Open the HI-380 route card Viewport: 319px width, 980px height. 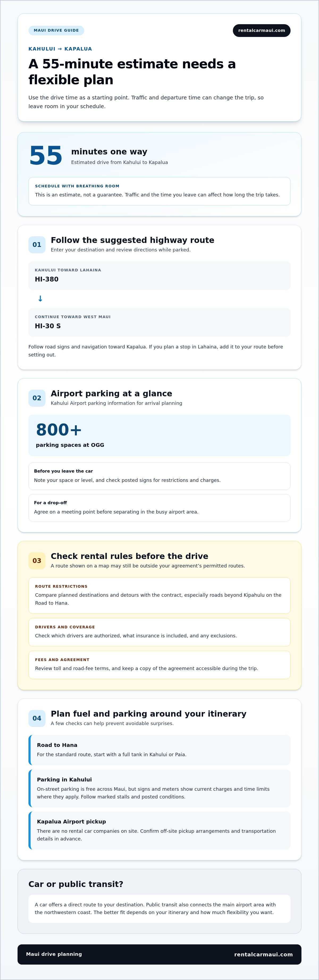[x=159, y=275]
